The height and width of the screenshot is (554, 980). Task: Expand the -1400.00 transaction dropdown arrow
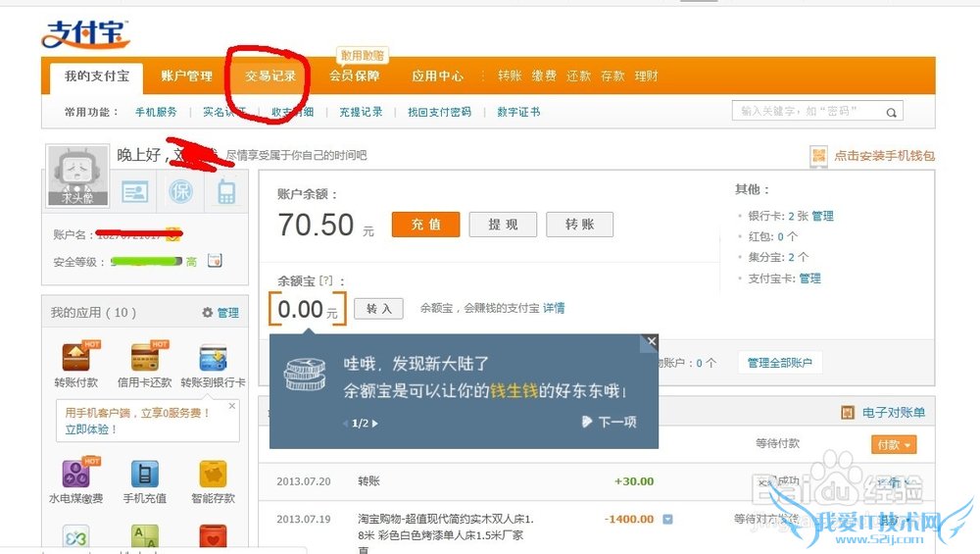(x=667, y=519)
